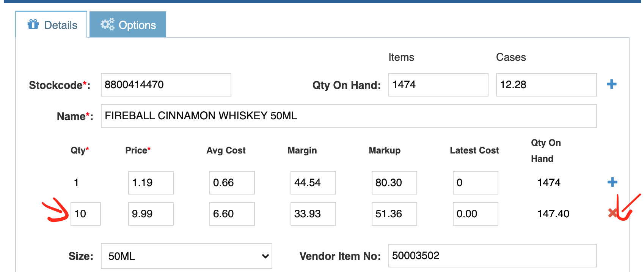Click the Qty On Hand value 1474 in the 1.19 price row

[x=549, y=183]
